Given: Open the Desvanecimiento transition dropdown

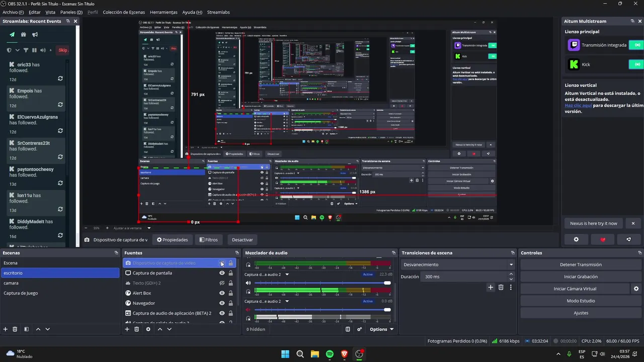Looking at the screenshot, I should (x=457, y=264).
